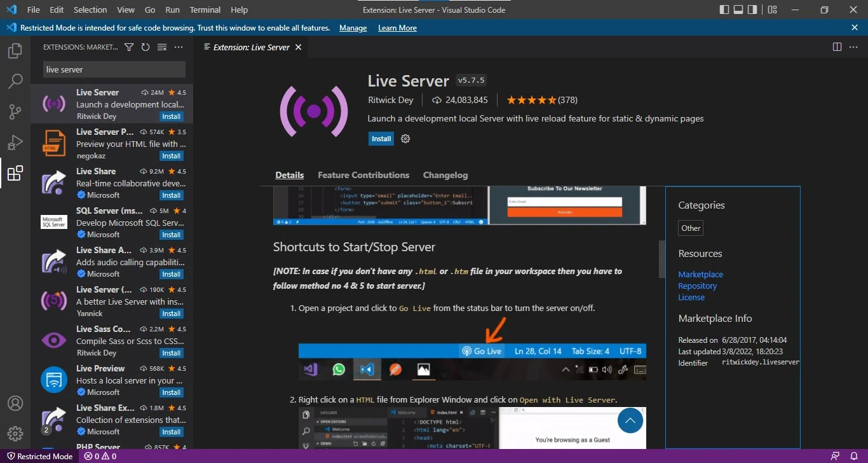
Task: Open the Go menu
Action: click(x=150, y=10)
